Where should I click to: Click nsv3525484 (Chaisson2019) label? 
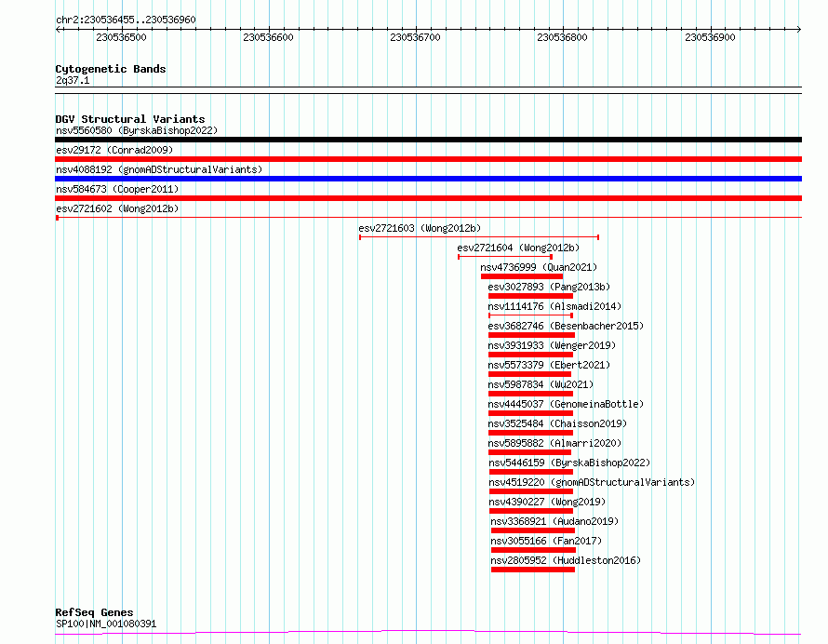[x=557, y=423]
